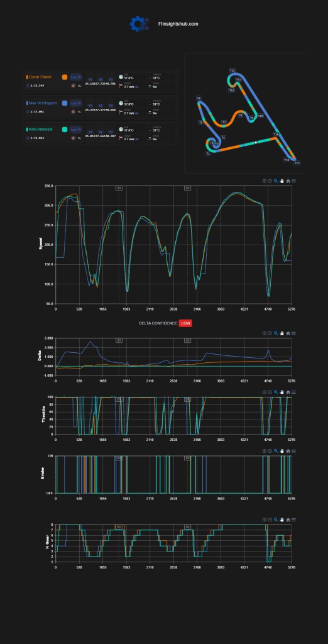
Task: Zoom out on the N Gear chart
Action: tap(270, 519)
